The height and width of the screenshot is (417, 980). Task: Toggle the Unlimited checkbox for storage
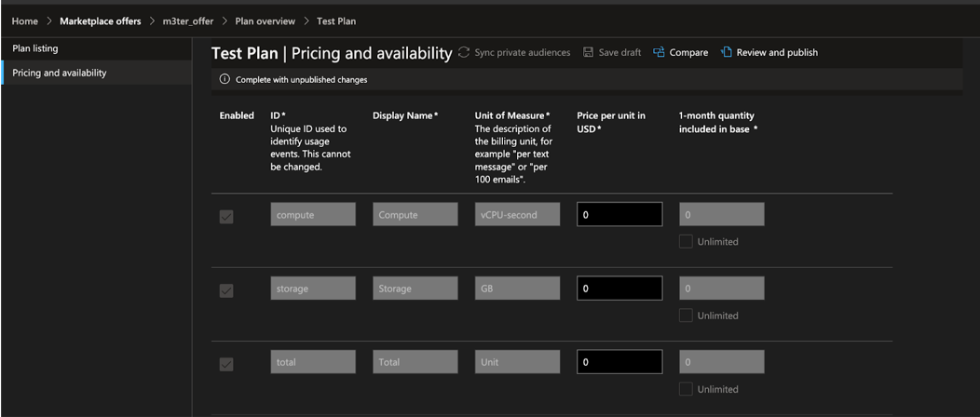coord(686,316)
